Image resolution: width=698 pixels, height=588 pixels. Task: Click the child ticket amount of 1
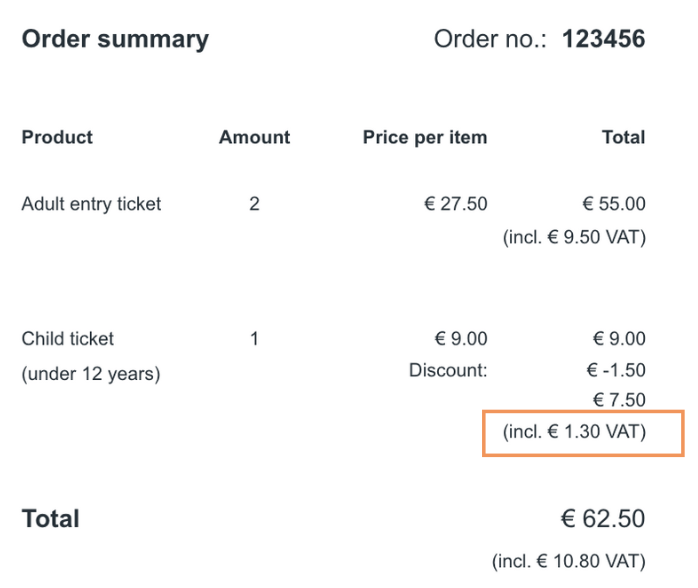(254, 339)
